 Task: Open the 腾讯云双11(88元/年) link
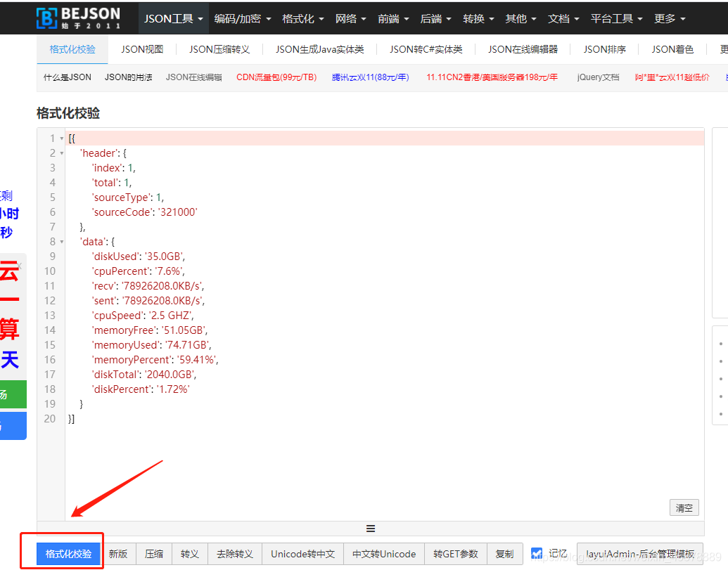[x=370, y=77]
